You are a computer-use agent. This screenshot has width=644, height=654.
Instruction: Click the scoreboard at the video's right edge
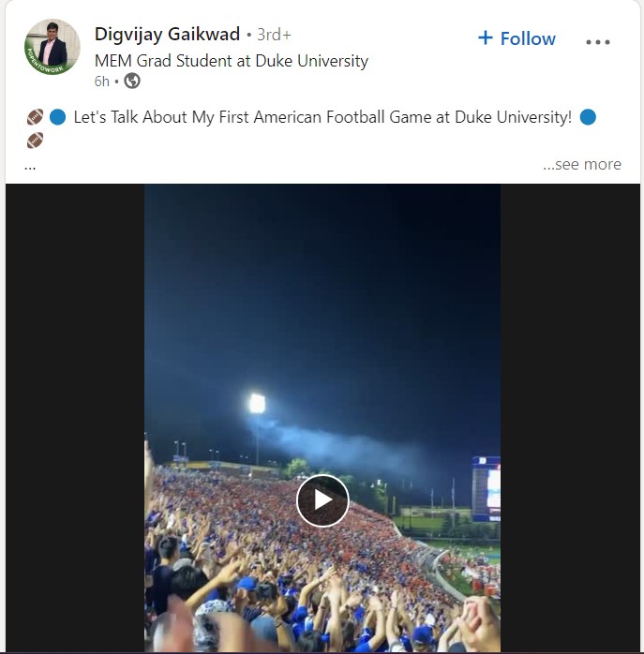(487, 487)
